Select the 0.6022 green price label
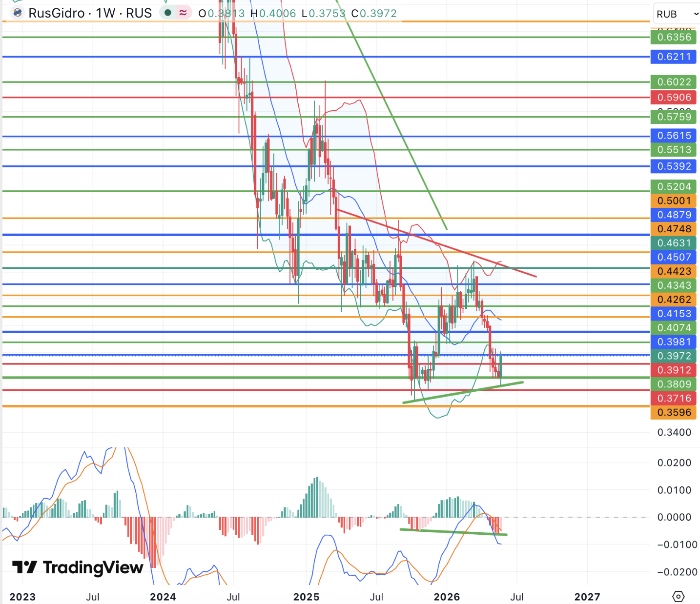Screen dimensions: 700x604 point(674,82)
